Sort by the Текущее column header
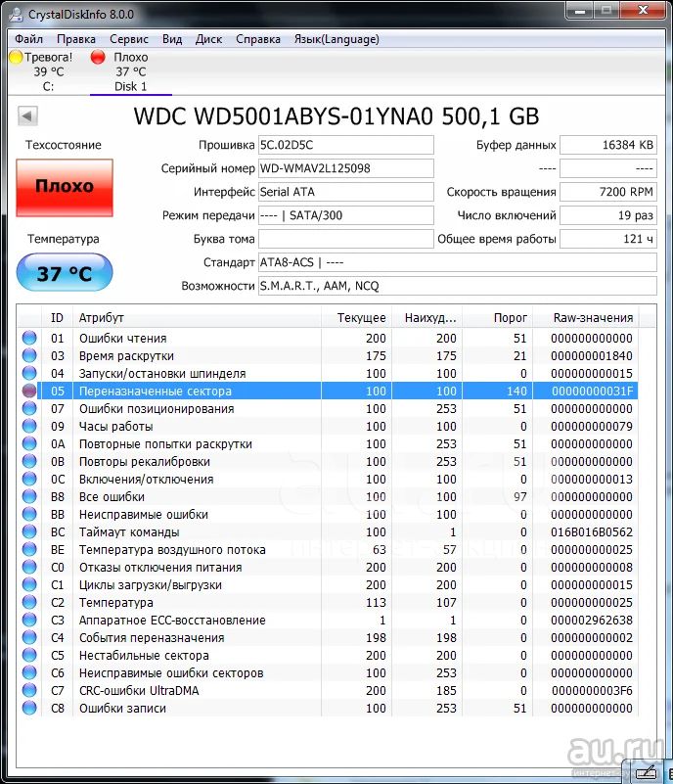 pos(356,317)
